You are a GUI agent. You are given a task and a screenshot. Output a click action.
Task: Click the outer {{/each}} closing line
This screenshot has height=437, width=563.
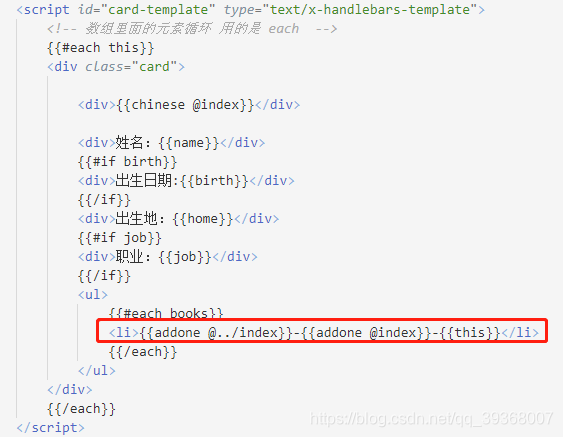pyautogui.click(x=81, y=409)
